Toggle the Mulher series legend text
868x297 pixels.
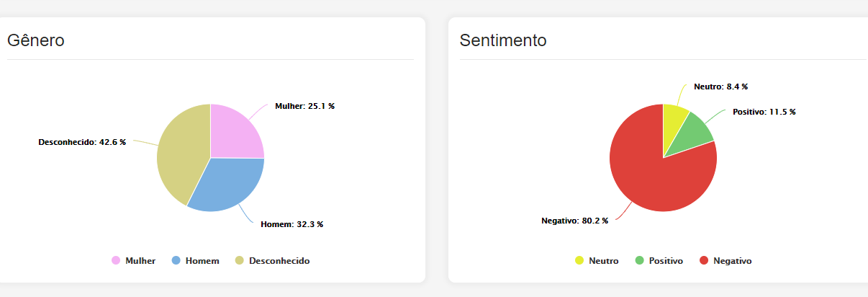click(140, 261)
